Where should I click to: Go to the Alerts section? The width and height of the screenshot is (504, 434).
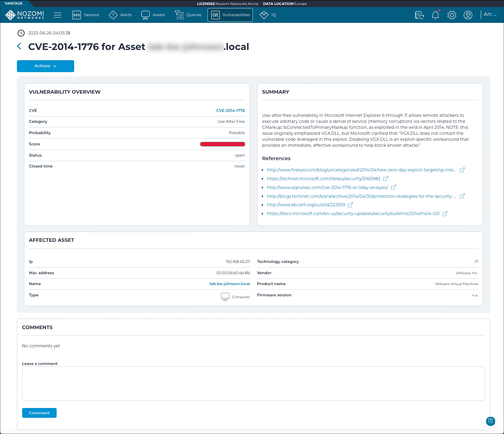(x=120, y=15)
